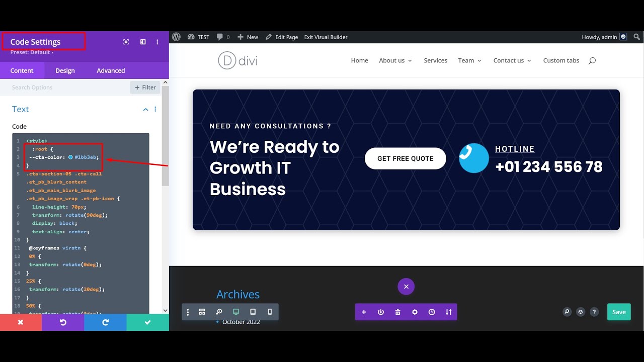Collapse the Text section chevron

tap(145, 109)
